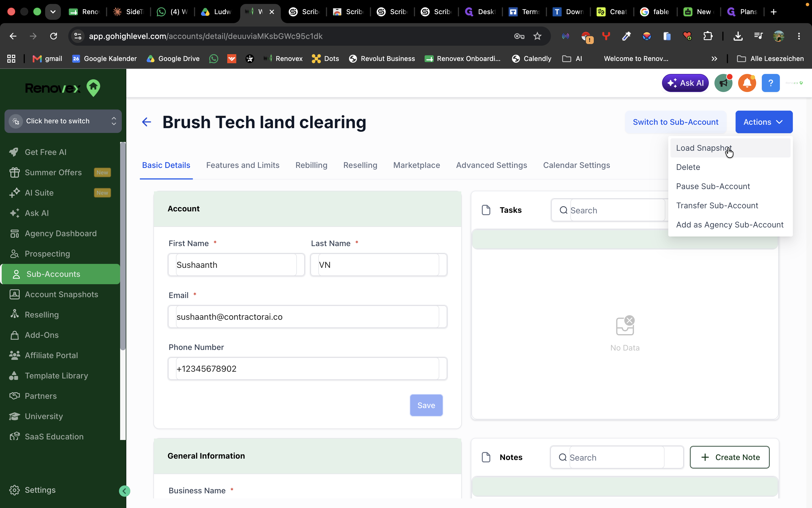Click Switch to Sub-Account button
Image resolution: width=812 pixels, height=508 pixels.
[676, 122]
